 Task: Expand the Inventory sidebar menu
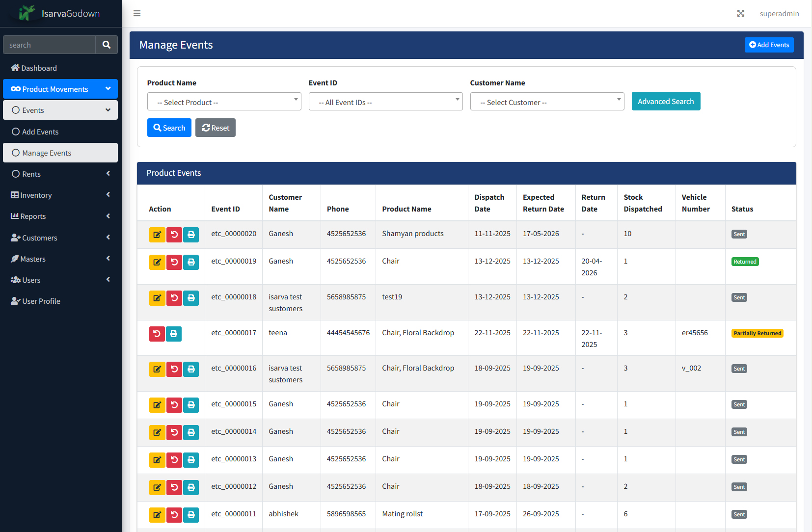click(60, 195)
